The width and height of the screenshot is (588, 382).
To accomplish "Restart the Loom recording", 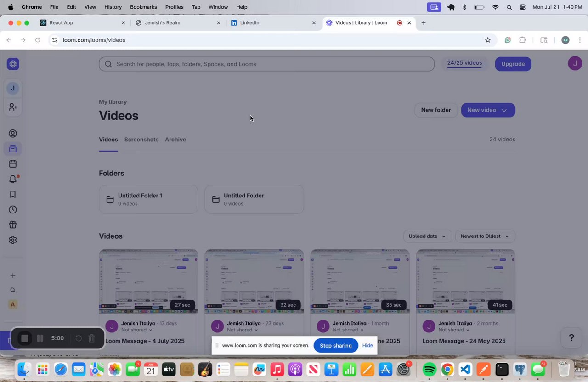I will coord(79,338).
